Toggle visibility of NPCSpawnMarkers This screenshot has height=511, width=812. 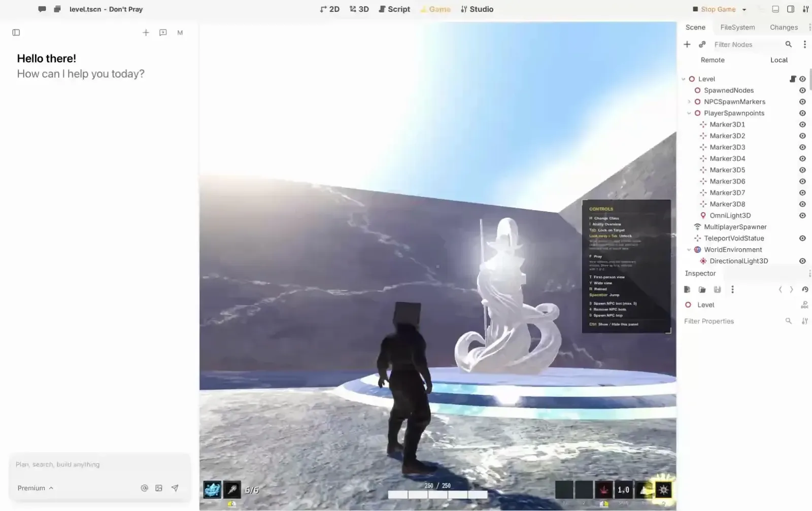(x=802, y=101)
